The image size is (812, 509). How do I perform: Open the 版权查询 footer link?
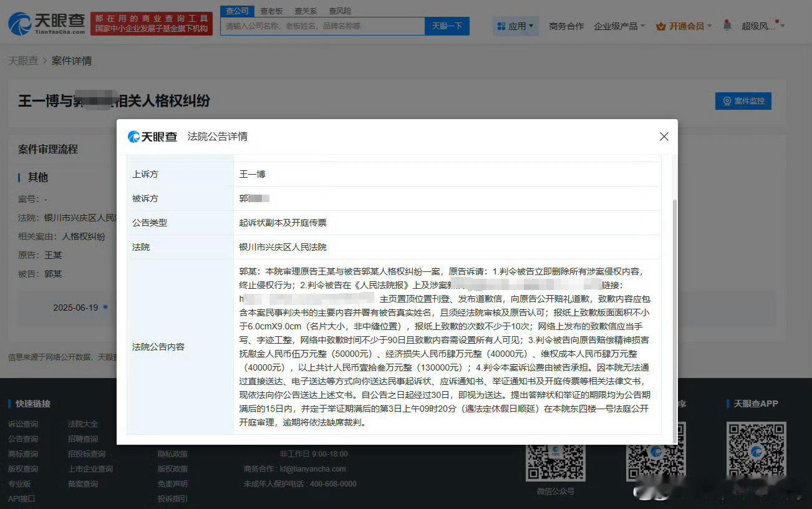(23, 469)
